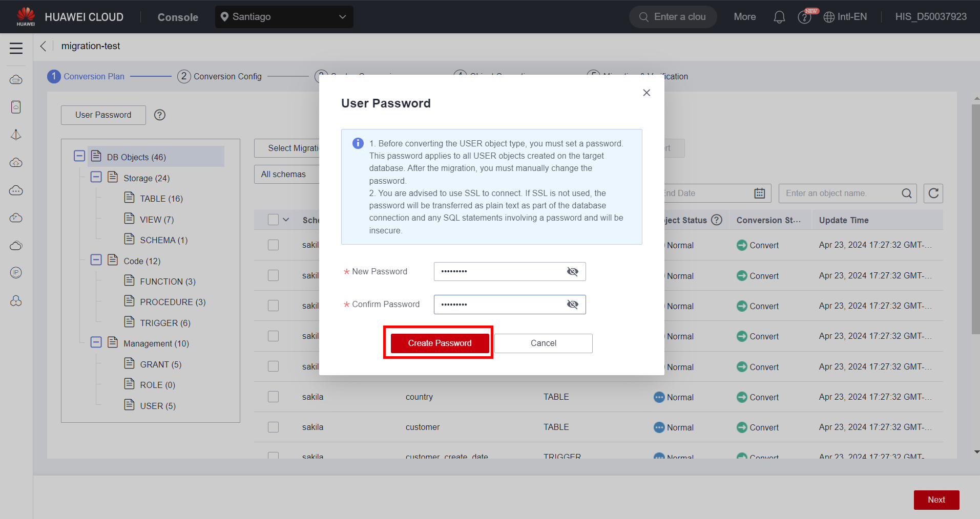Click the notifications bell icon
The height and width of the screenshot is (519, 980).
pos(779,17)
